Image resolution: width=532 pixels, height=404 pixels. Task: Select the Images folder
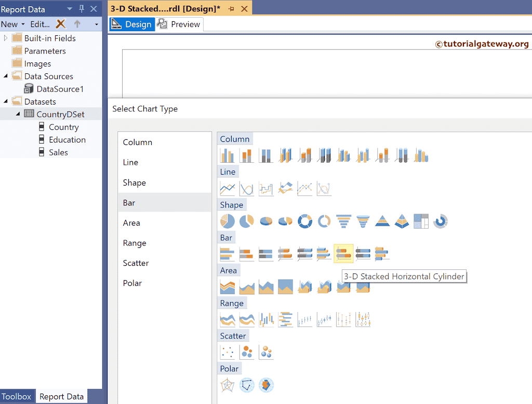pos(37,63)
